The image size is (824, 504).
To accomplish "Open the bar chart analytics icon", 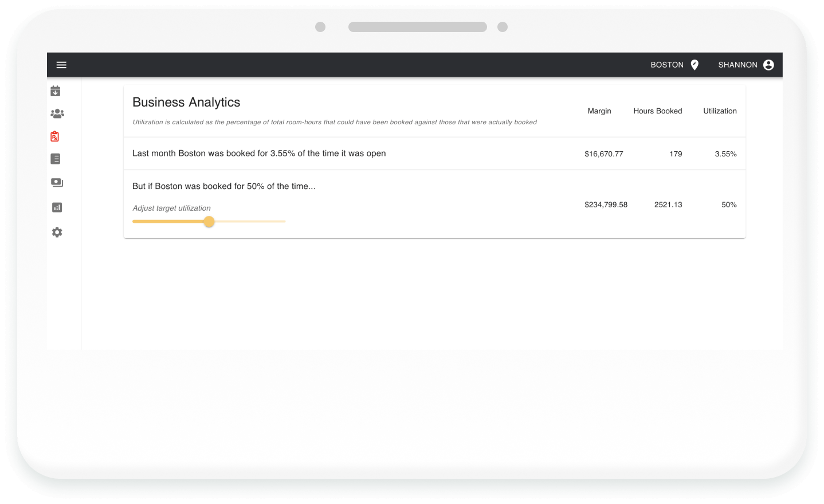I will [x=57, y=207].
